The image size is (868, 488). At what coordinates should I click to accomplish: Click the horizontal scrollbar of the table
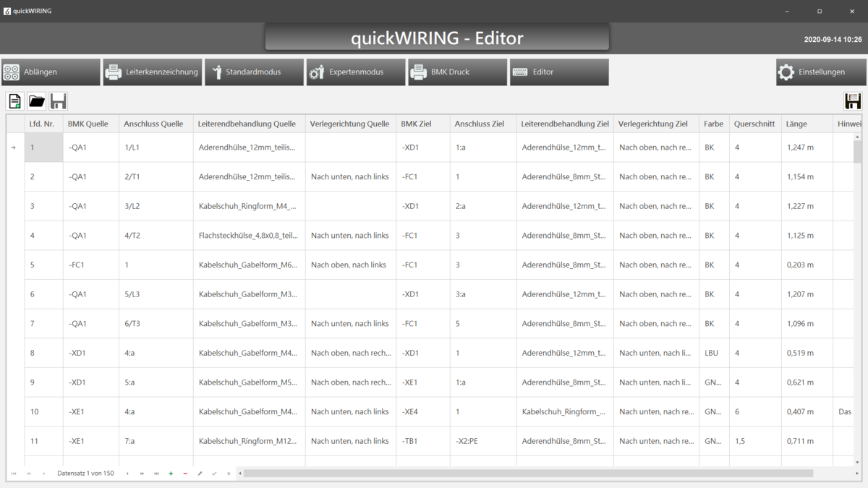[x=528, y=474]
